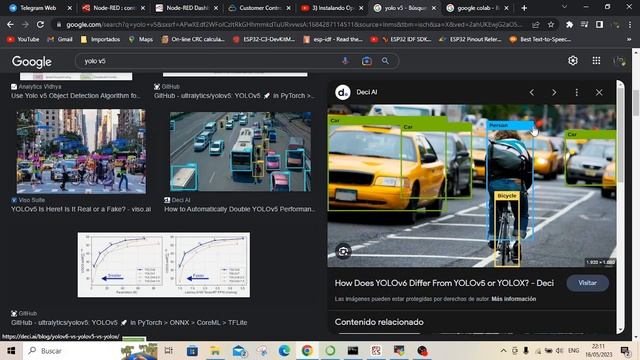
Task: Open the Maps bookmark
Action: (x=141, y=40)
